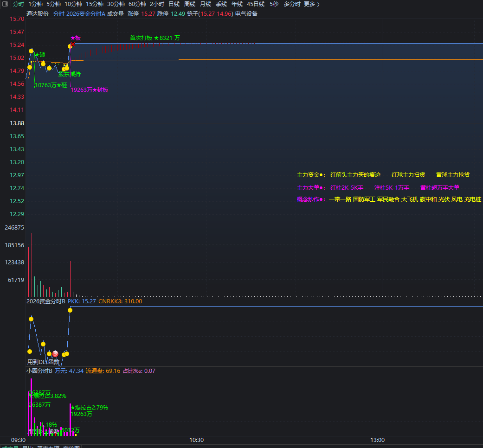483x448 pixels.
Task: Select the 周线 weekly period
Action: 190,4
